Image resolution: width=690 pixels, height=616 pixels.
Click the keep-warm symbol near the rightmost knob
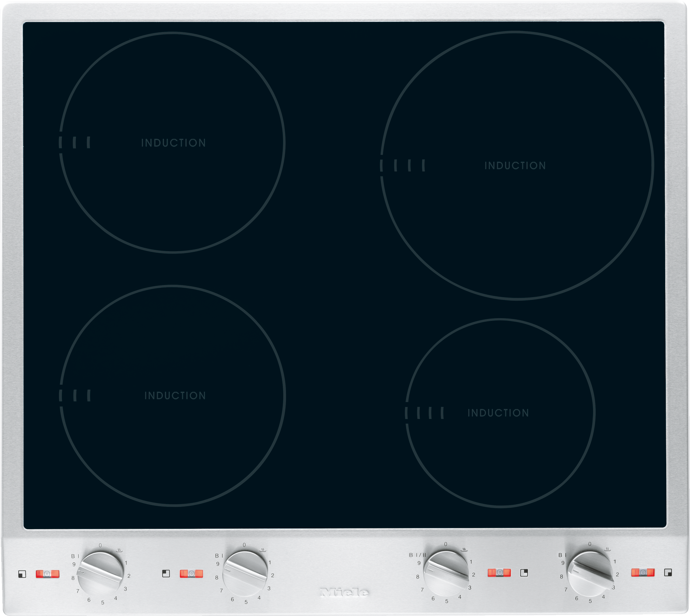point(606,549)
